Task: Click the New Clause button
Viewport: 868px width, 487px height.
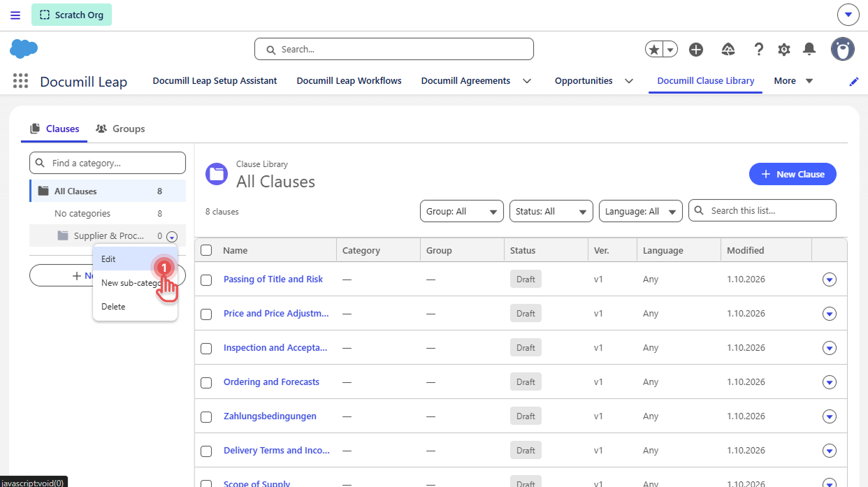Action: pos(793,174)
